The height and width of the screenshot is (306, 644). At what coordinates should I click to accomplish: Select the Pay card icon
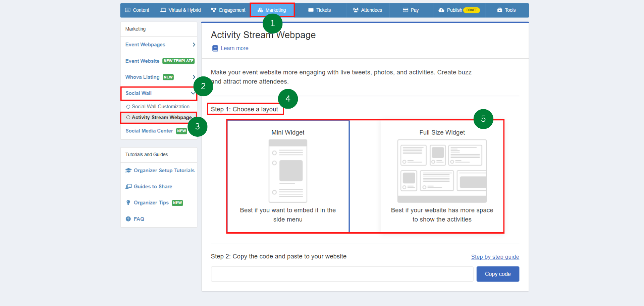click(405, 10)
